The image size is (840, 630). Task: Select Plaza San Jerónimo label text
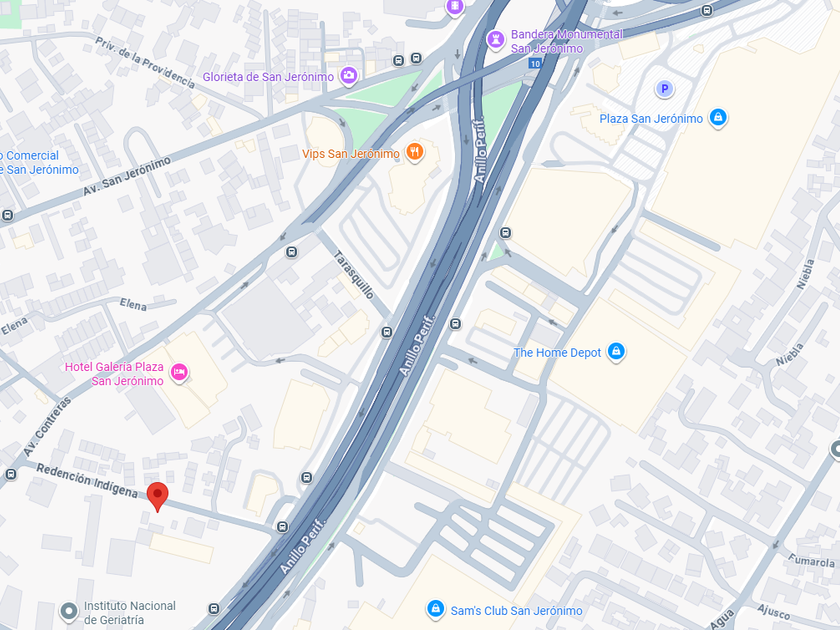pyautogui.click(x=651, y=119)
